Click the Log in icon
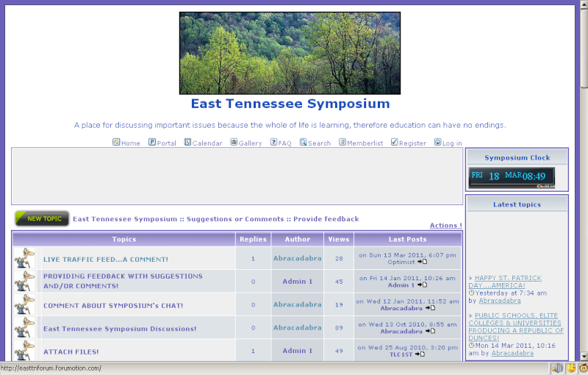Image resolution: width=588 pixels, height=375 pixels. (437, 142)
